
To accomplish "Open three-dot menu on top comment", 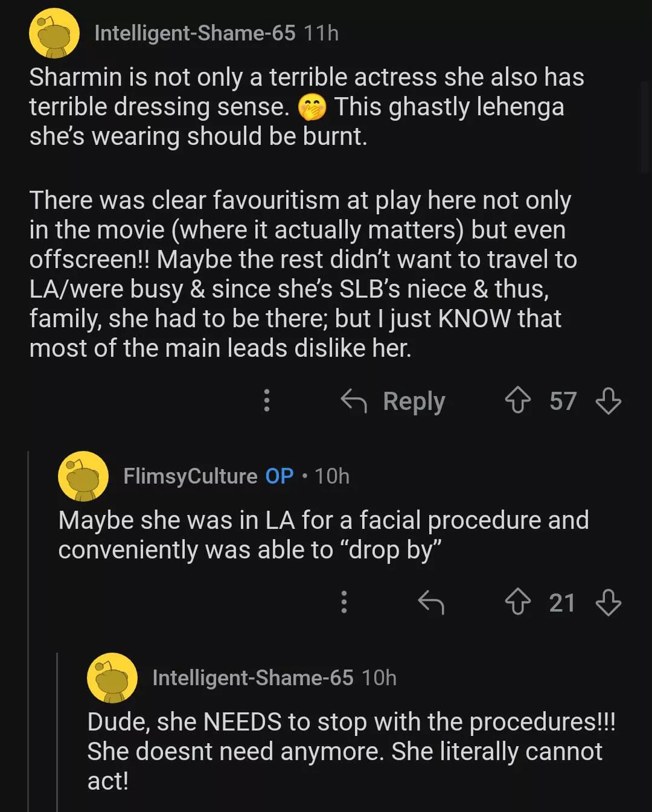I will click(267, 401).
